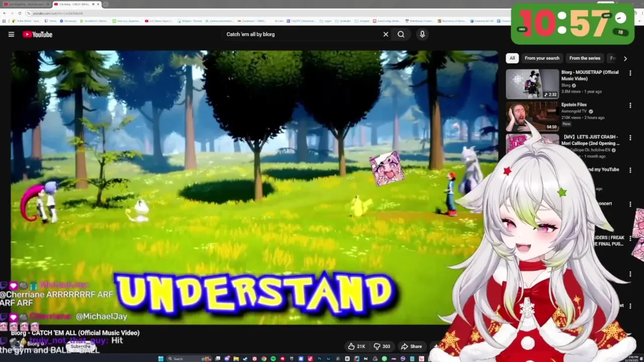Open options menu for 'FREAK … FINAL PUS…' video
644x362 pixels.
pyautogui.click(x=630, y=238)
